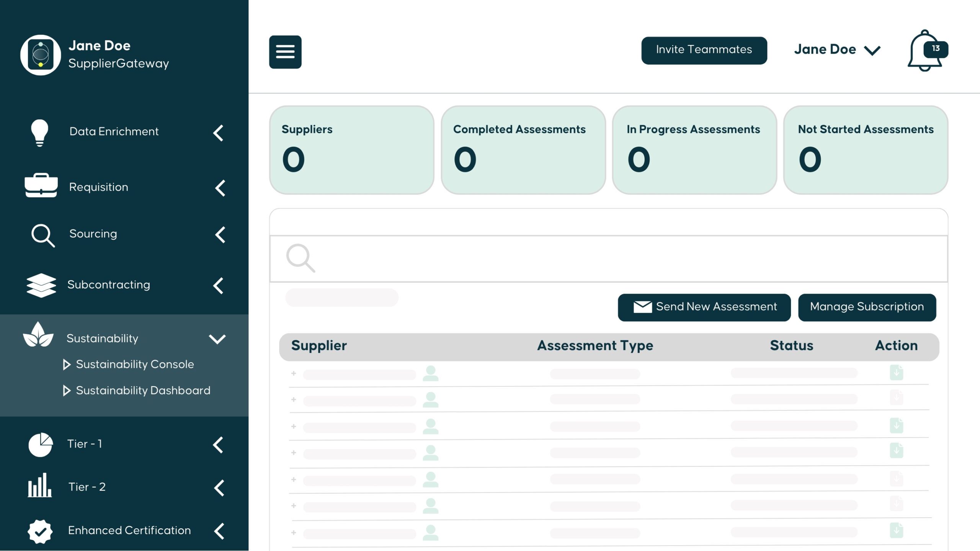Click the Requisition briefcase icon
Screen dimensions: 980x551
click(41, 186)
